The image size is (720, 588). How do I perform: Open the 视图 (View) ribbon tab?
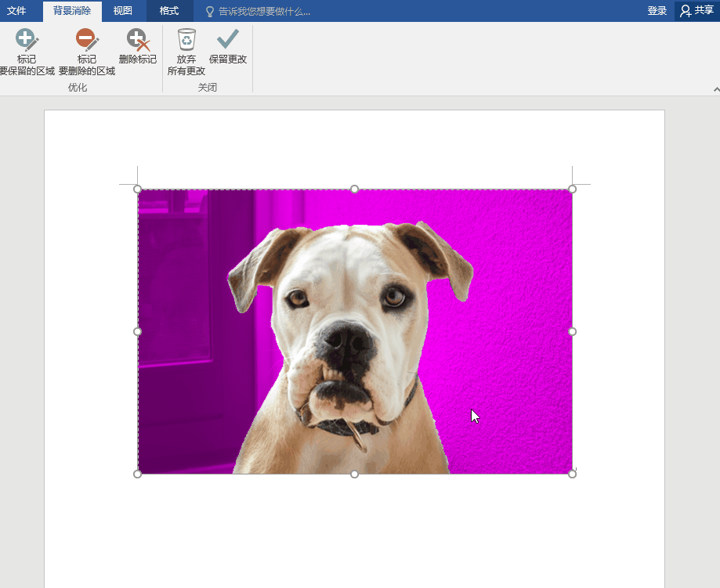[122, 10]
